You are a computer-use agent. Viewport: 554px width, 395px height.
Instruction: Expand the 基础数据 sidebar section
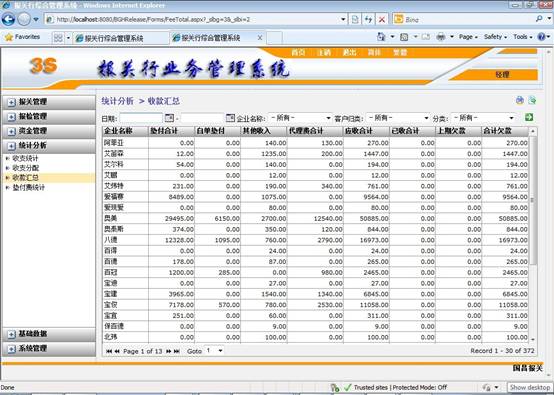coord(49,334)
